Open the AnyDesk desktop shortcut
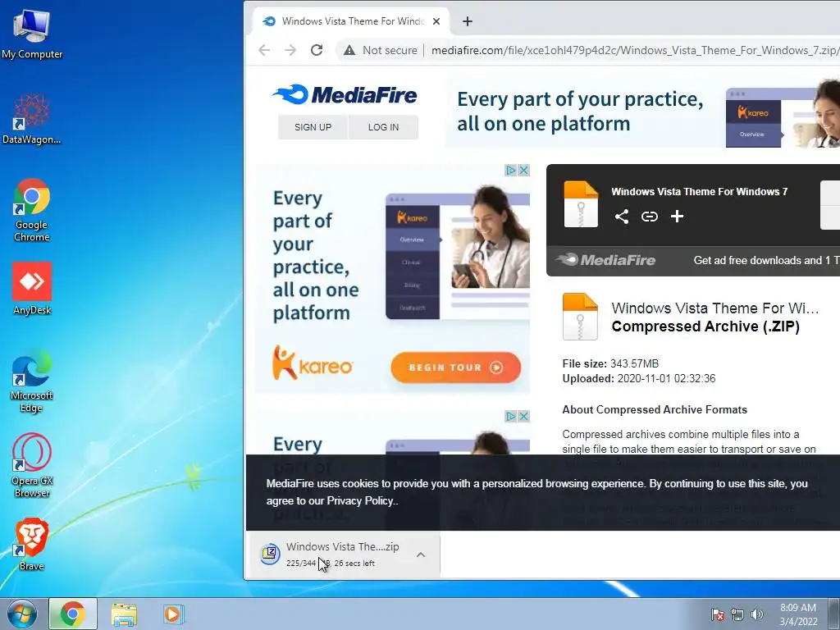Image resolution: width=840 pixels, height=630 pixels. [x=32, y=288]
